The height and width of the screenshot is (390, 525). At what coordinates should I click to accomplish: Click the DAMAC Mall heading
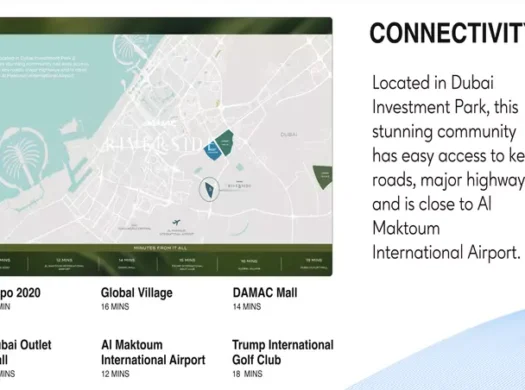(265, 293)
